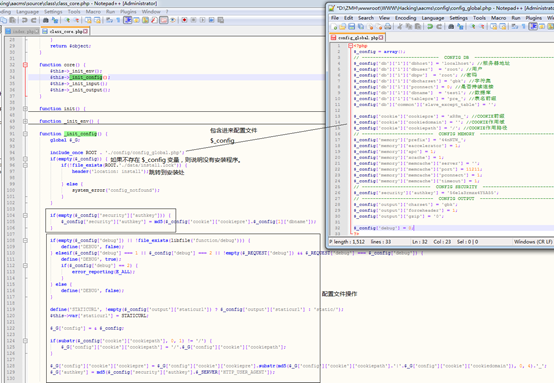Click Open file icon in config_global.php window
Image resolution: width=554 pixels, height=383 pixels.
tap(342, 26)
